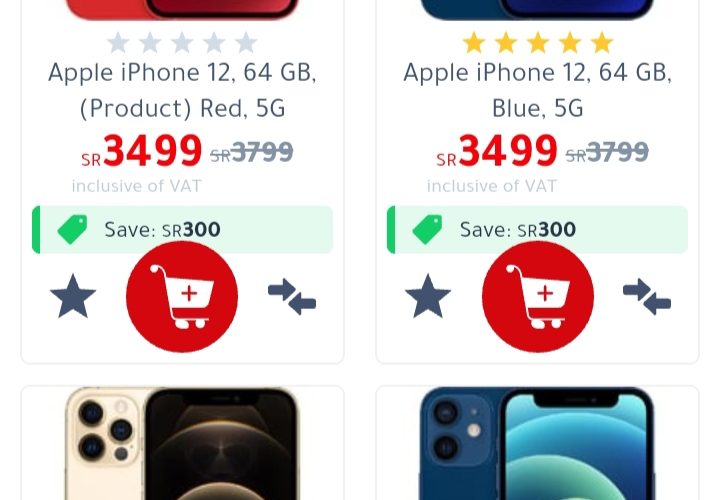Add blue iPhone 12 to cart
719x500 pixels.
pos(538,297)
